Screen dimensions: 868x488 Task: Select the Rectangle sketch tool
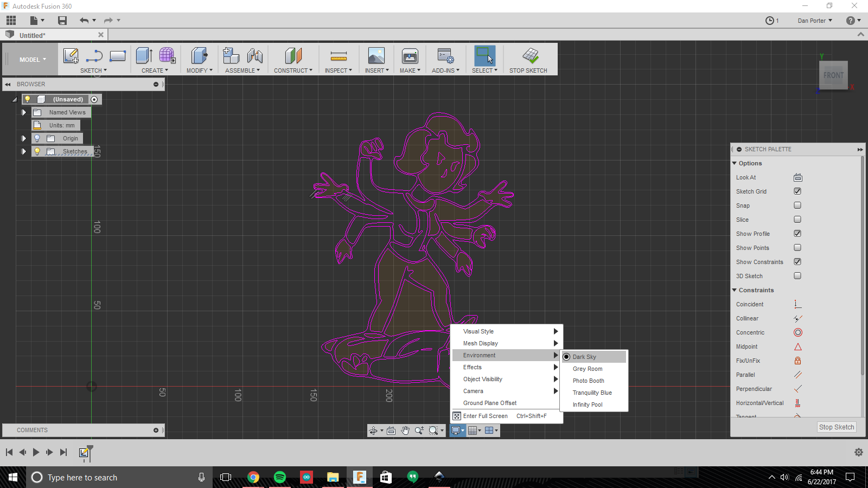point(118,55)
